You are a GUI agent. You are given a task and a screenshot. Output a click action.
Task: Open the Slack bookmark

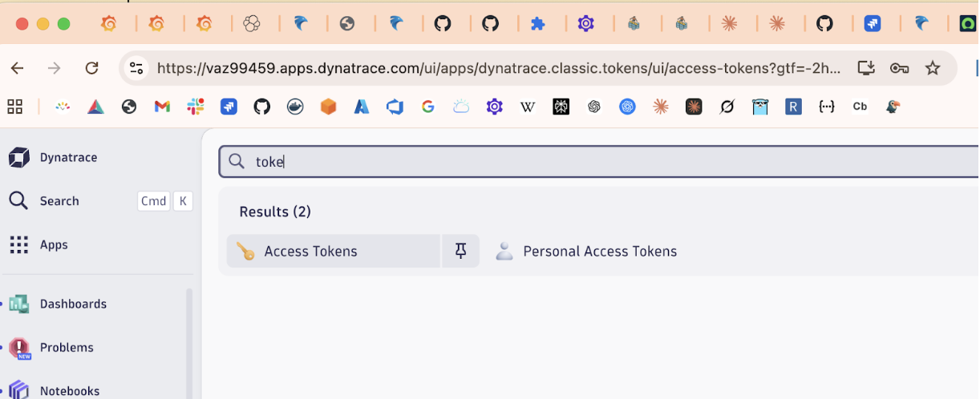click(196, 107)
